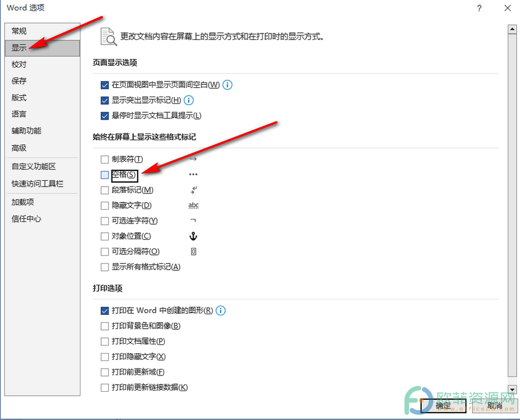
Task: Select the 辅助功能 category
Action: coord(42,131)
